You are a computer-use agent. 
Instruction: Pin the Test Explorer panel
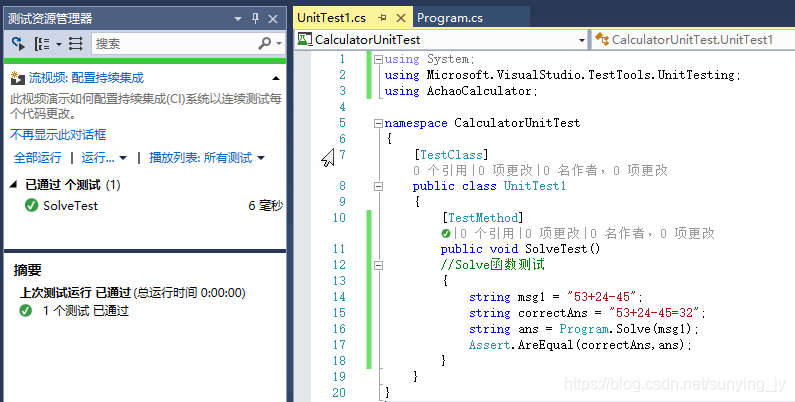256,19
